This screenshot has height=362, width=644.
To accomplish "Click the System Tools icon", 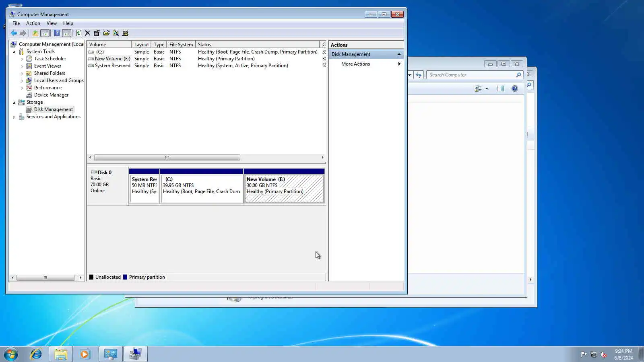I will [21, 51].
